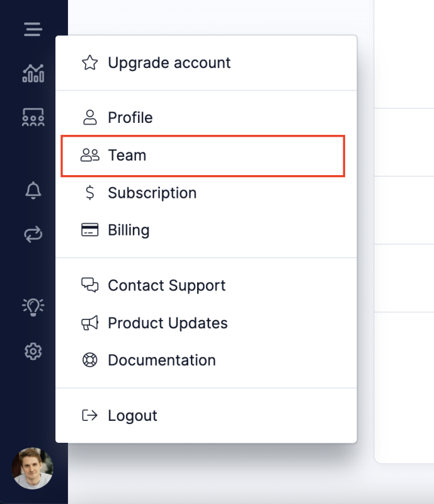This screenshot has width=434, height=504.
Task: Go to Billing from the menu
Action: click(128, 230)
